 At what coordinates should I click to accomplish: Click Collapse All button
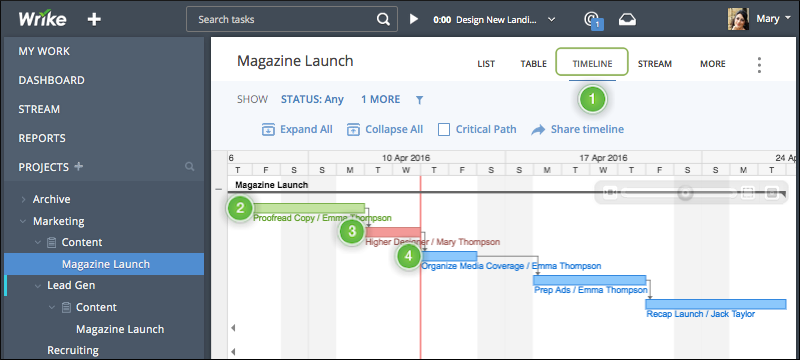(385, 130)
